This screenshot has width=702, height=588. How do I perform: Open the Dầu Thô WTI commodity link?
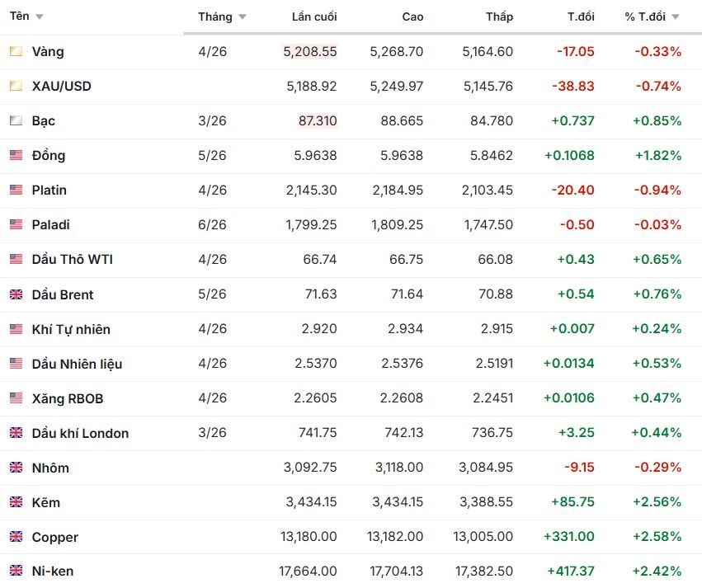[x=72, y=259]
